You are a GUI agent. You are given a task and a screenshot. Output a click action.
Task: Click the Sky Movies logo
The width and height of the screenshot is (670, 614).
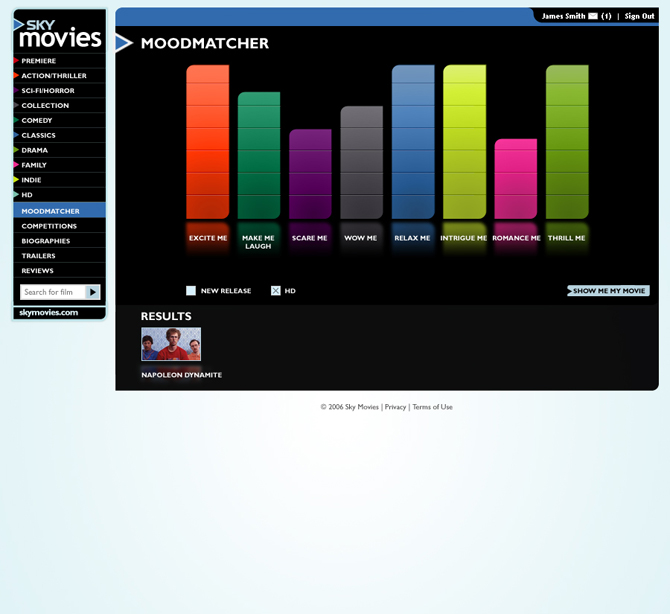pyautogui.click(x=59, y=33)
